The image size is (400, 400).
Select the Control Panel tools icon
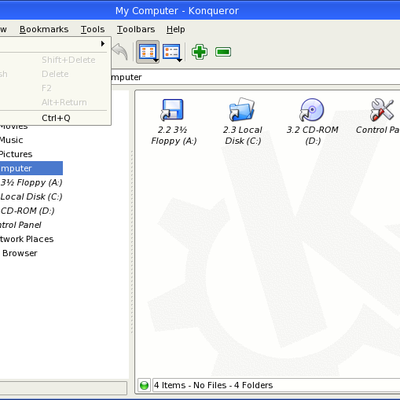pos(382,109)
